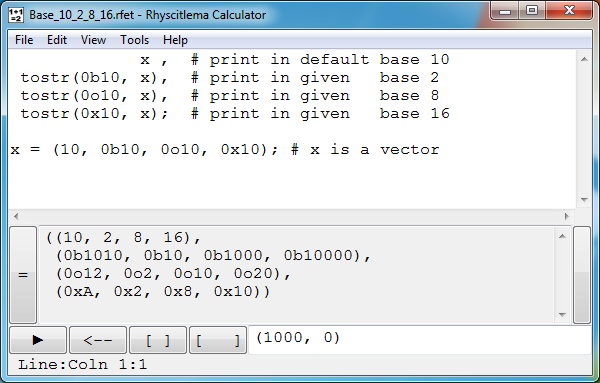This screenshot has height=383, width=600.
Task: Click the result row with 0b1010 binary values
Action: [214, 256]
